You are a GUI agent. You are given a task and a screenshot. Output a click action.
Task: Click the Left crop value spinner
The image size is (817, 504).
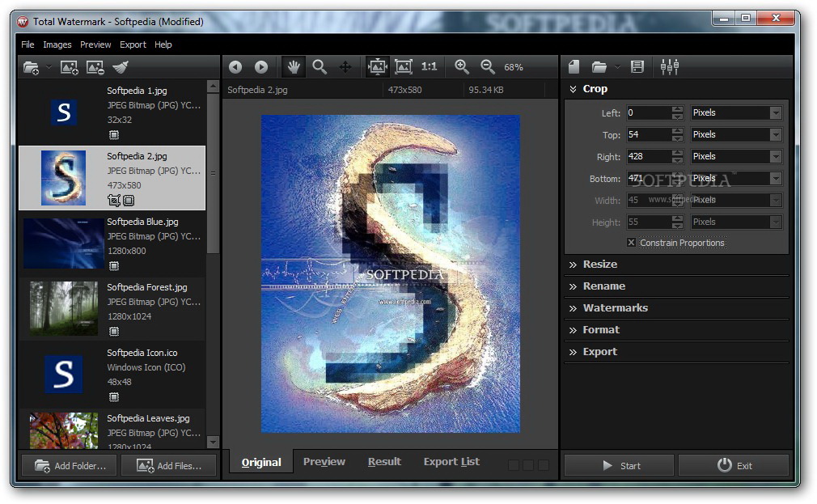click(677, 112)
